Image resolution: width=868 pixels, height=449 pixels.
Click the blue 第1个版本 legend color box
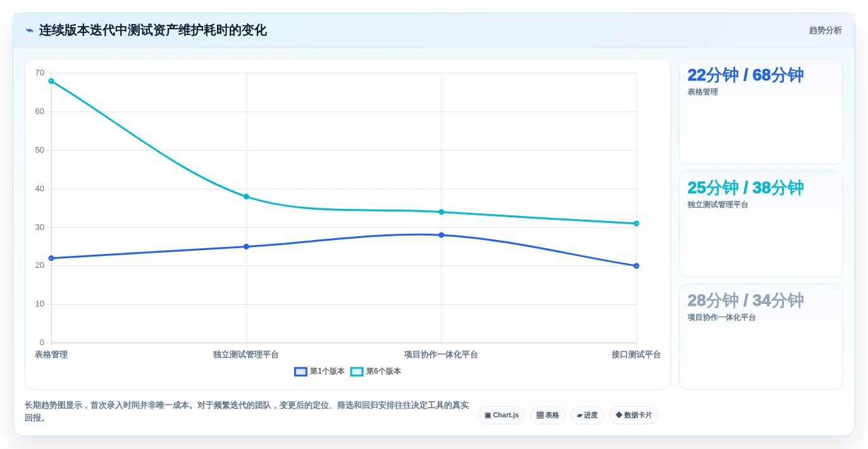coord(301,372)
